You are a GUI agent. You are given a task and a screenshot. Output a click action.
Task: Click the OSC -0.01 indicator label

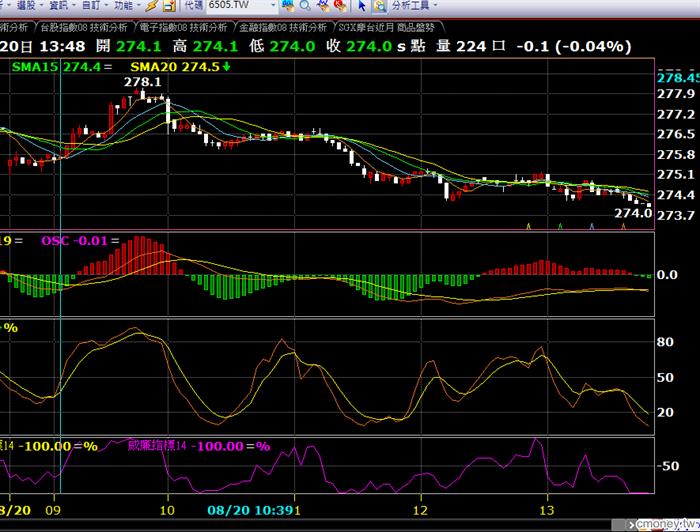(80, 241)
